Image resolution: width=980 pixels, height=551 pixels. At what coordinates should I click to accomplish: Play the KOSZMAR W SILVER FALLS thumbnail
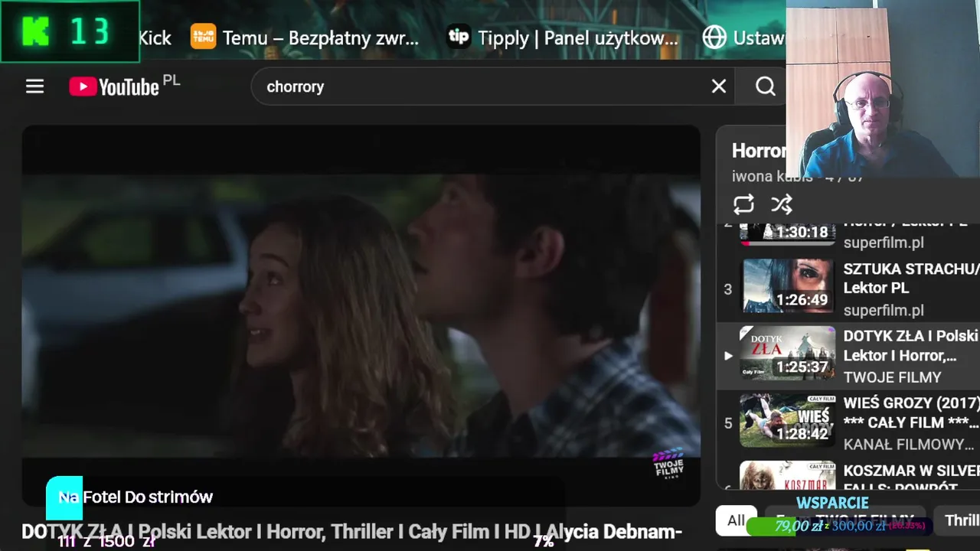coord(787,475)
